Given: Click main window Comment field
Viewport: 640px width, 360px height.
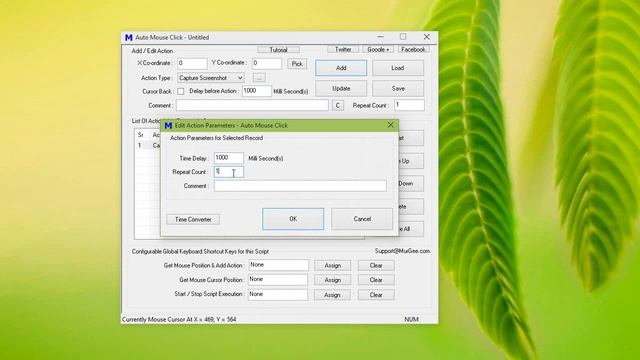Looking at the screenshot, I should tap(252, 105).
